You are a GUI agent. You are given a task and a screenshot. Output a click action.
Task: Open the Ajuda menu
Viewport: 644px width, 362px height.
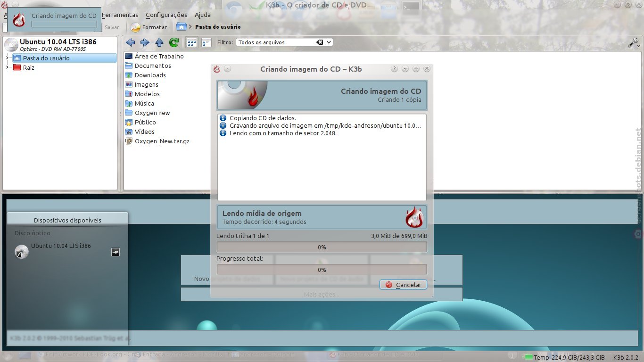click(203, 15)
